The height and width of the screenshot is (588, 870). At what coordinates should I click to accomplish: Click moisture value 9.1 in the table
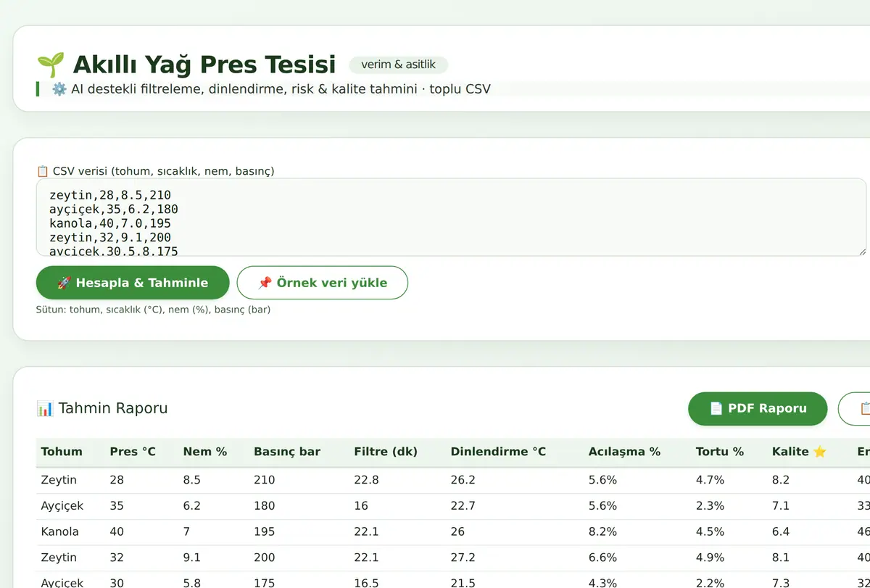192,558
